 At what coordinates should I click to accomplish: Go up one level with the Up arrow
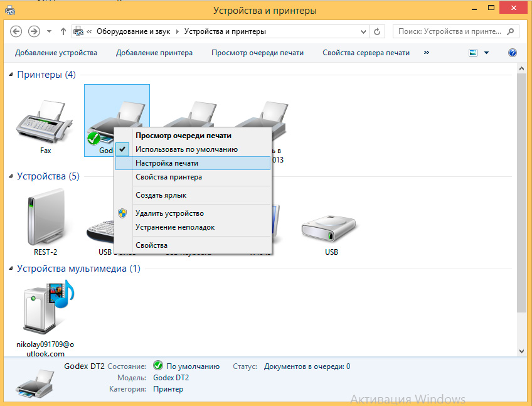click(63, 31)
